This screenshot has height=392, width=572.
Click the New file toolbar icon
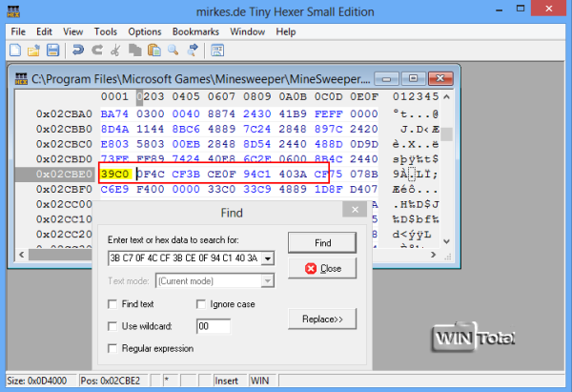15,50
